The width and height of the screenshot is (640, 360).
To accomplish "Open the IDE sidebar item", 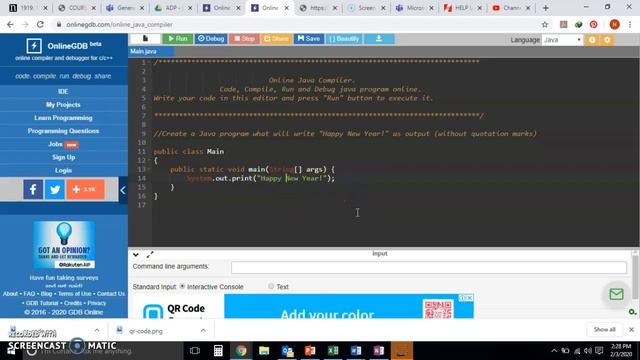I will [63, 91].
